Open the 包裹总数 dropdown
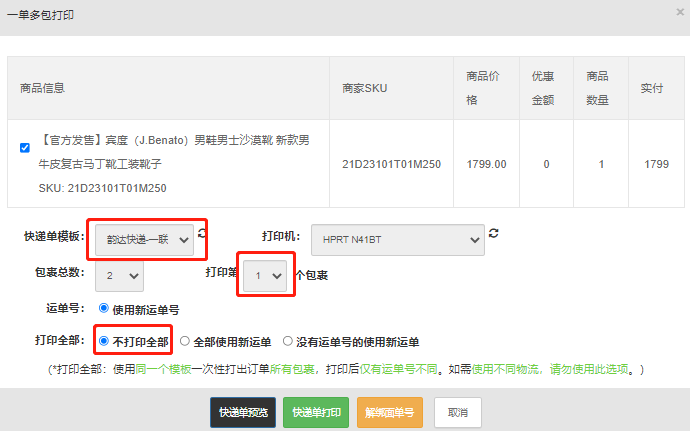 pos(120,274)
